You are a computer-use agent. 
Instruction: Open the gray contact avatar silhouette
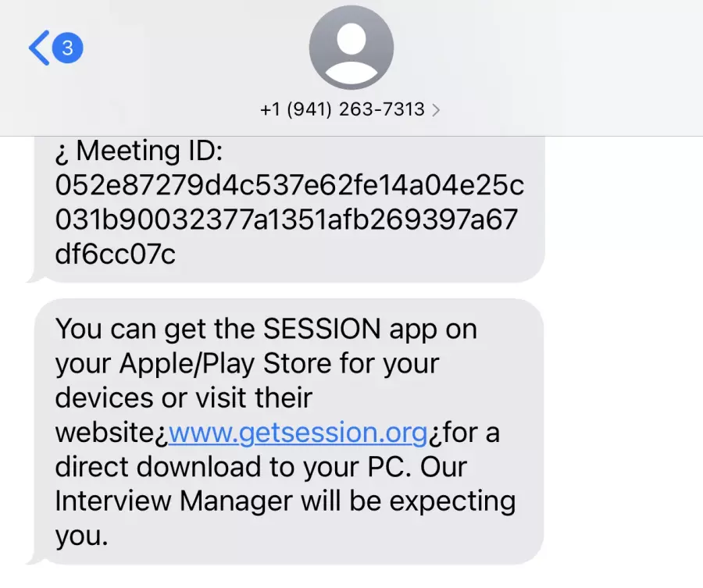pyautogui.click(x=351, y=48)
